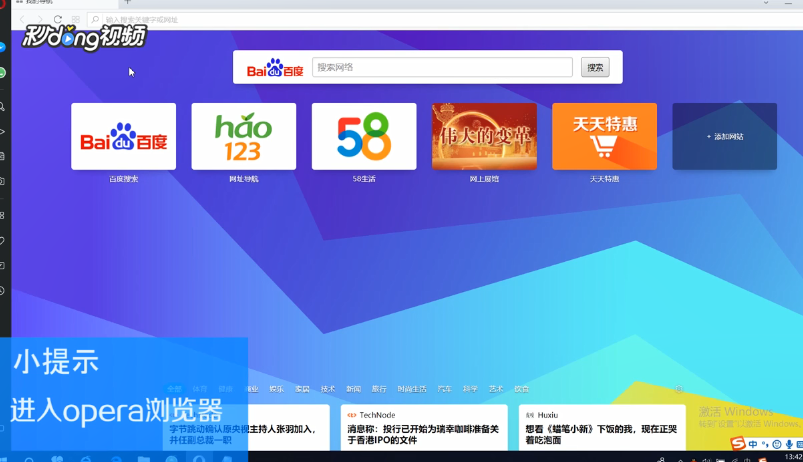Image resolution: width=803 pixels, height=462 pixels.
Task: Click the taskbar clock showing 13:42
Action: tap(793, 457)
